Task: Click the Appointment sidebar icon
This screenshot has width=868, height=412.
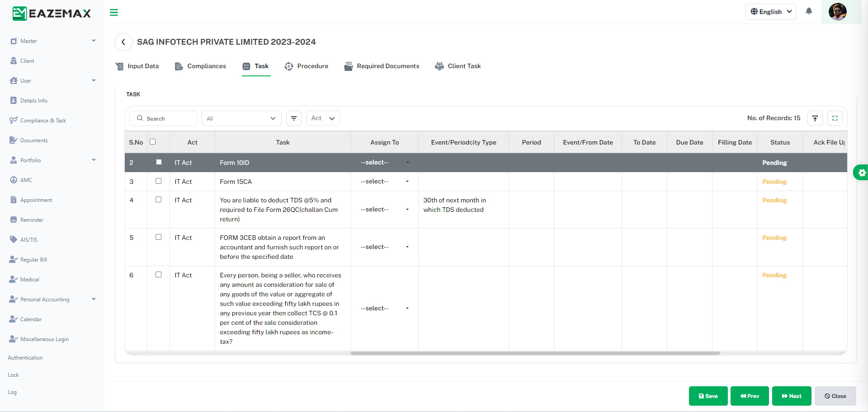Action: click(x=14, y=200)
